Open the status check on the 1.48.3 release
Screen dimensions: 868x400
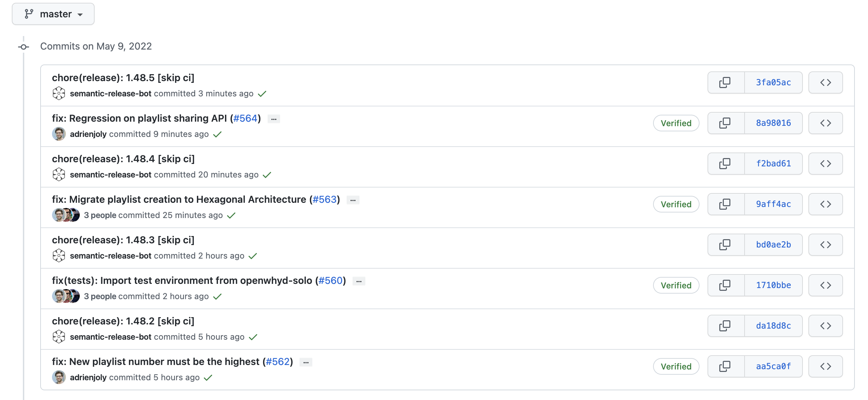coord(253,256)
